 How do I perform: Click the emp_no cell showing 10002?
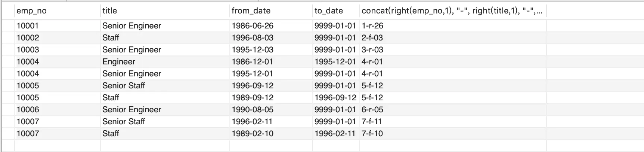point(28,38)
